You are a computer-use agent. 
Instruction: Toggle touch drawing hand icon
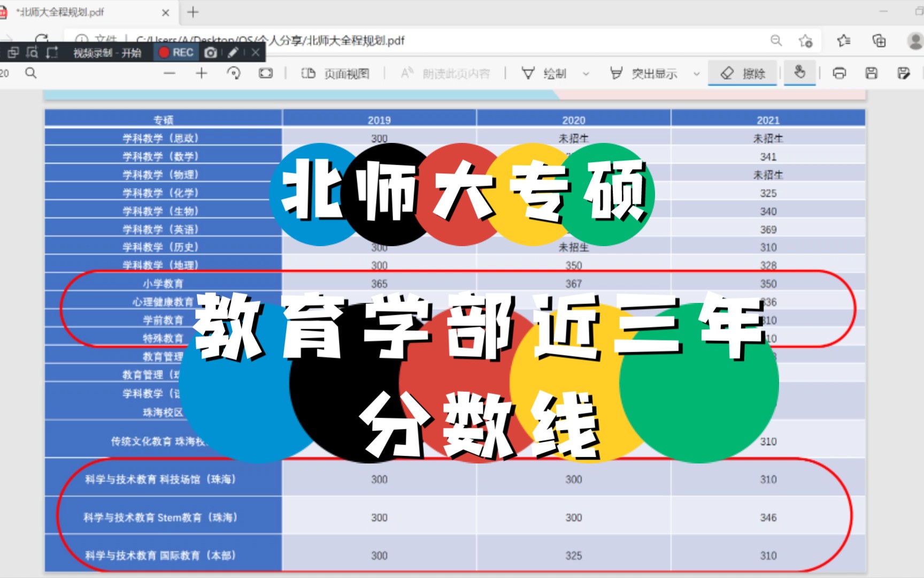799,72
